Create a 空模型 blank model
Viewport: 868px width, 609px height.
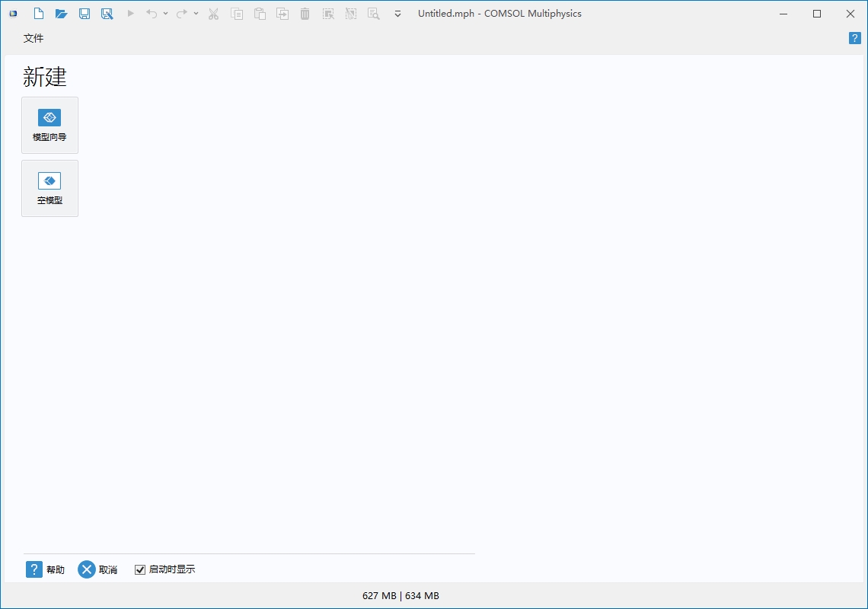tap(49, 188)
